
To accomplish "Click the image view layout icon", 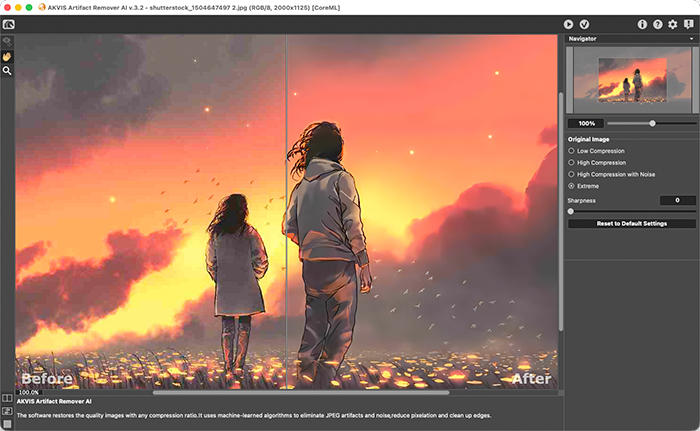I will [x=7, y=410].
